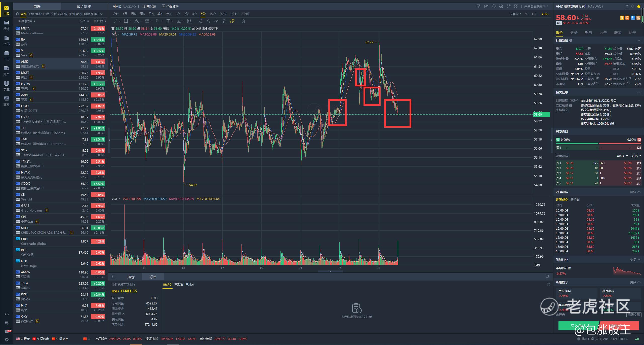Click the chart refresh icon
Screen dimensions: 644x345
pos(494,6)
